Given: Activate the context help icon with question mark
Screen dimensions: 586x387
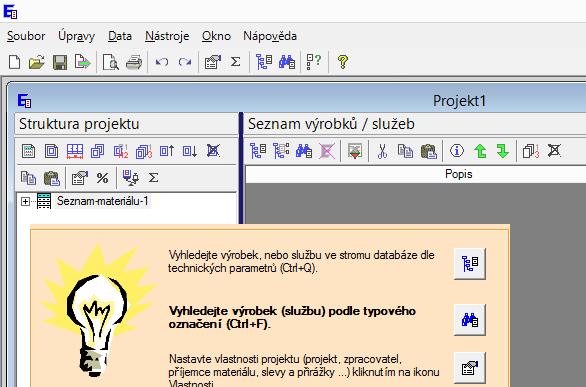Looking at the screenshot, I should 314,62.
